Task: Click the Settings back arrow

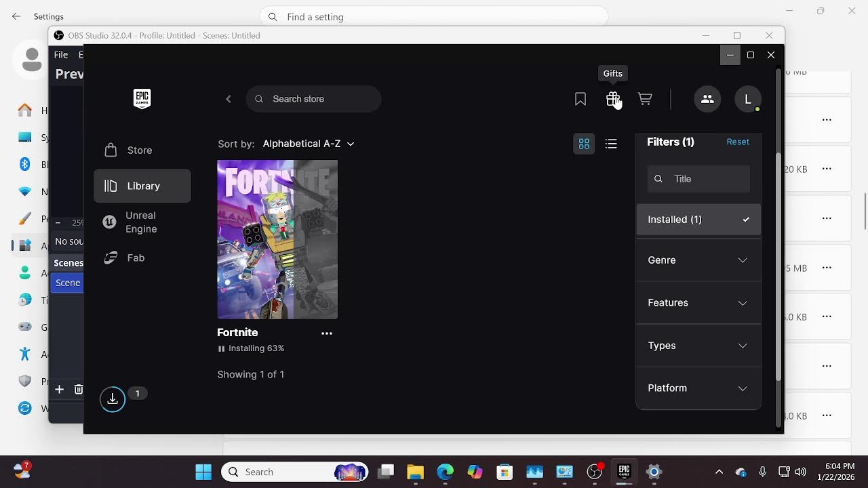Action: (x=16, y=16)
